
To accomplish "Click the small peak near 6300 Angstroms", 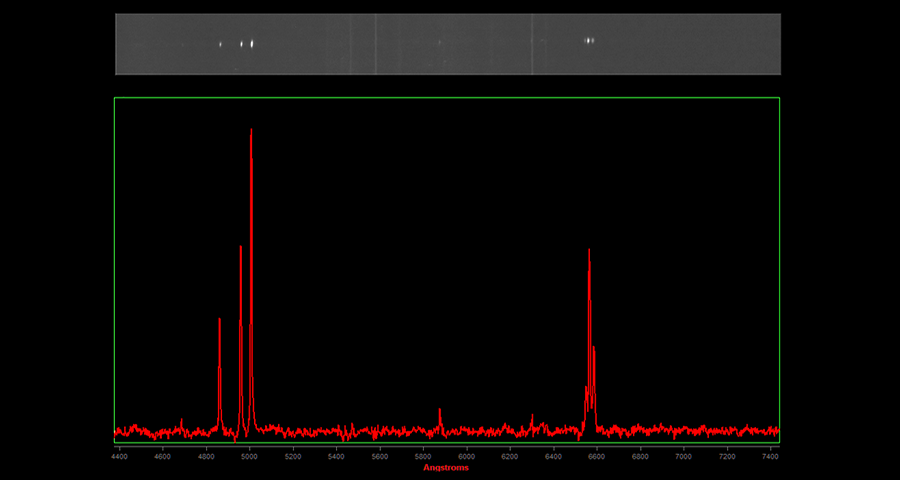I will tap(532, 415).
